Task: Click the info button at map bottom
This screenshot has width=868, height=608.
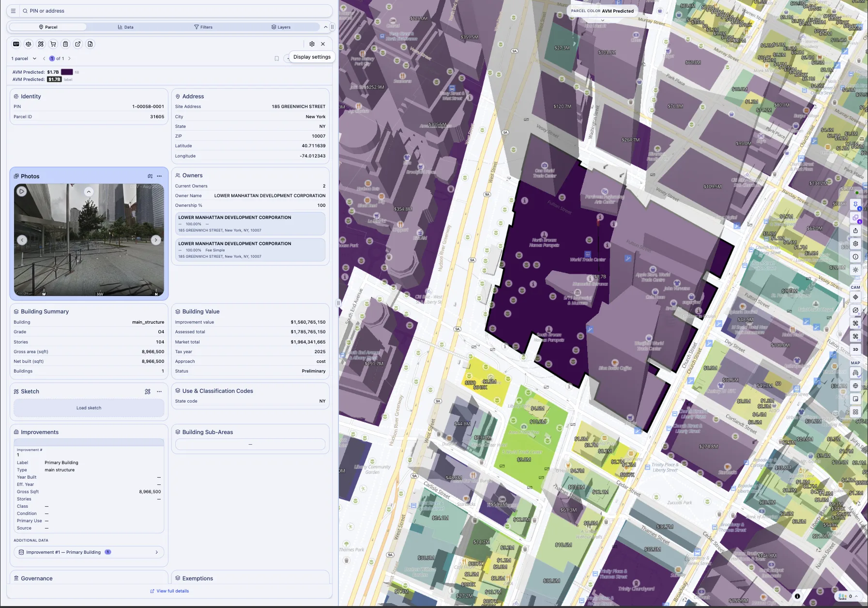Action: (797, 596)
